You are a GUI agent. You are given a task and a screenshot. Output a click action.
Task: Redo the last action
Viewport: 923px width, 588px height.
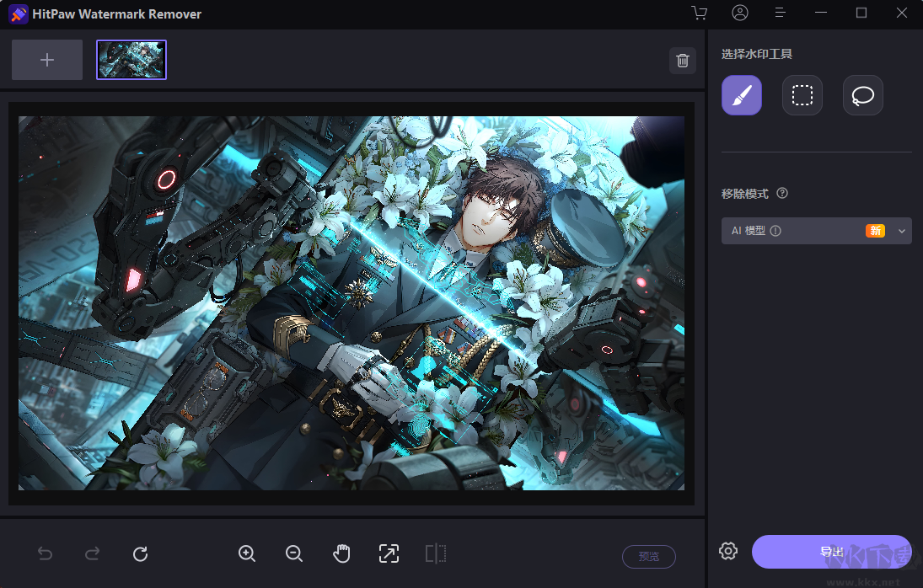93,553
